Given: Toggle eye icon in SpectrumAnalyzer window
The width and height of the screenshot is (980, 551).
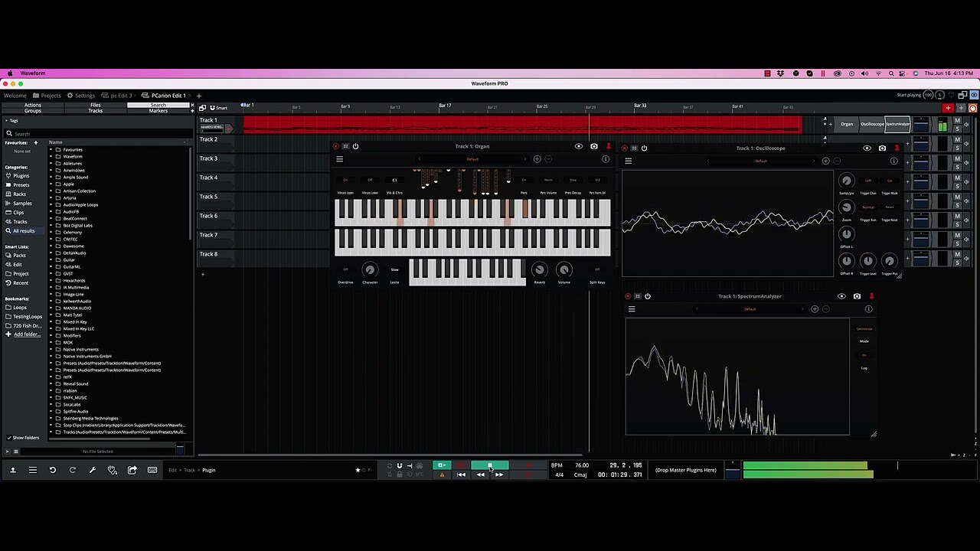Looking at the screenshot, I should (841, 296).
